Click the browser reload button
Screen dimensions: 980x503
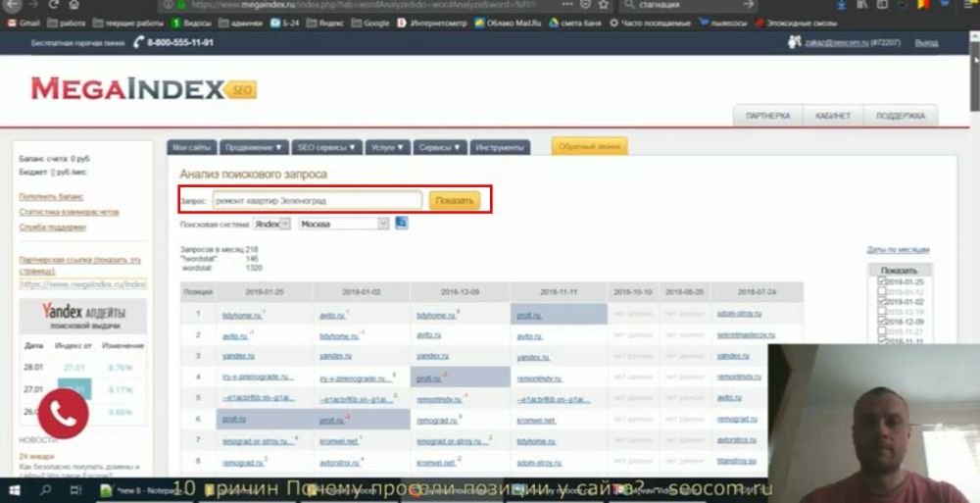pyautogui.click(x=54, y=5)
